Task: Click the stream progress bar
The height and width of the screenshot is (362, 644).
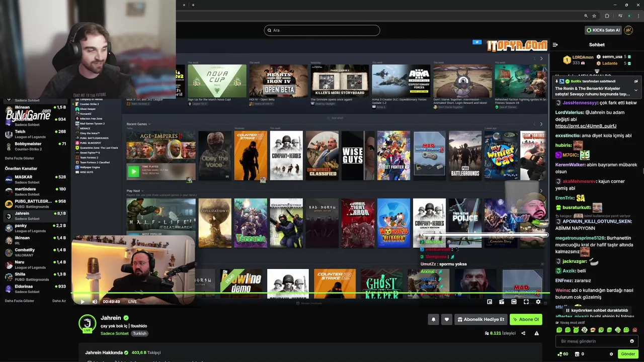Action: click(310, 293)
